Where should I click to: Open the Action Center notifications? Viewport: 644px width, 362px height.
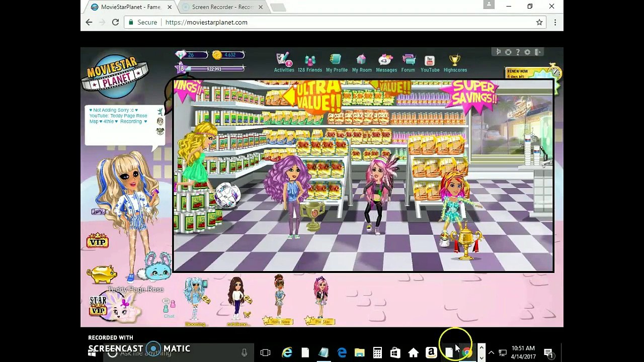pyautogui.click(x=548, y=353)
